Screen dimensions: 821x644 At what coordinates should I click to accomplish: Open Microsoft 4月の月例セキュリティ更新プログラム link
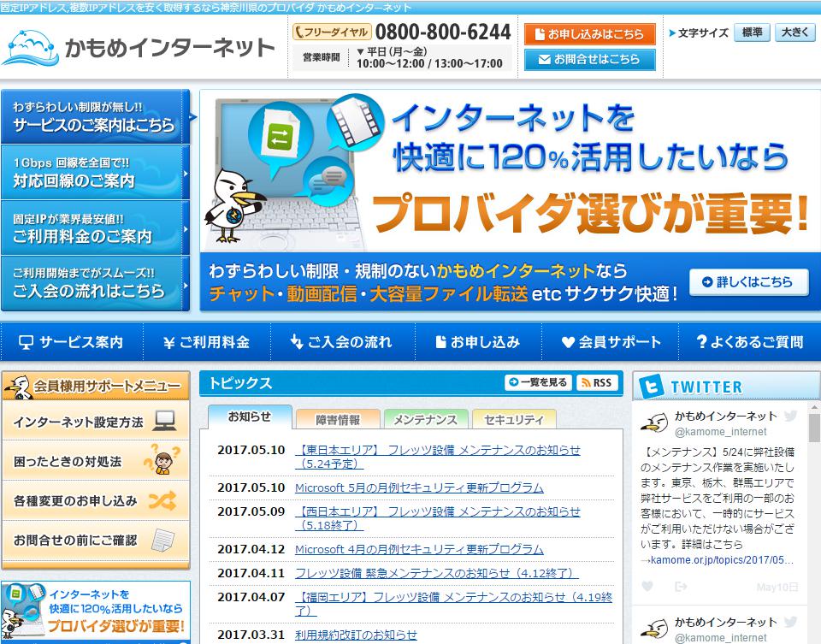point(419,549)
